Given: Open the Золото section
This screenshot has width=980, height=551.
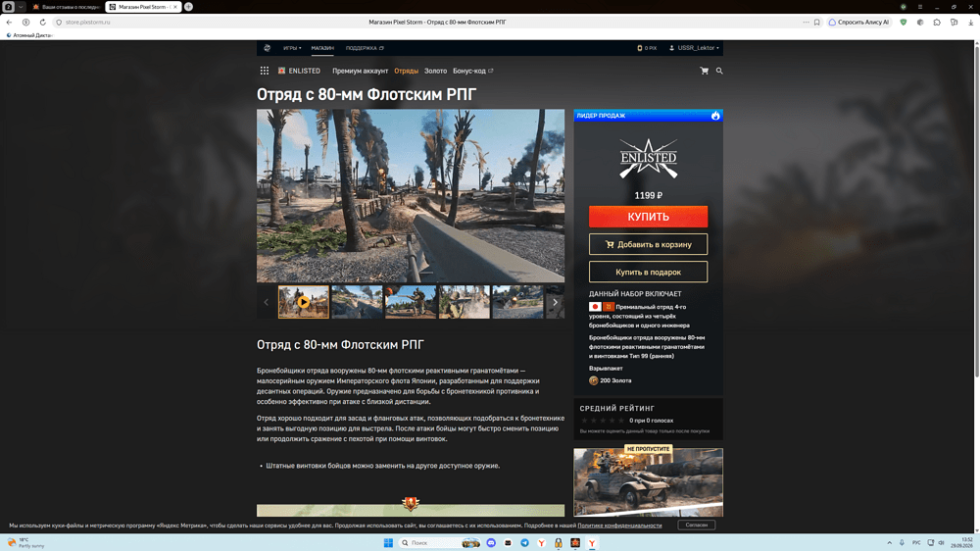Looking at the screenshot, I should pyautogui.click(x=435, y=71).
